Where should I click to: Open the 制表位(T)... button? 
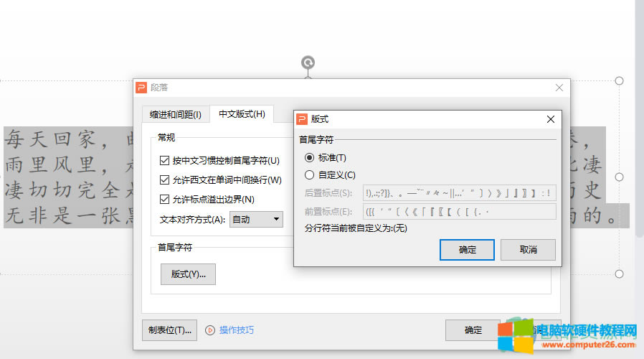pyautogui.click(x=170, y=330)
